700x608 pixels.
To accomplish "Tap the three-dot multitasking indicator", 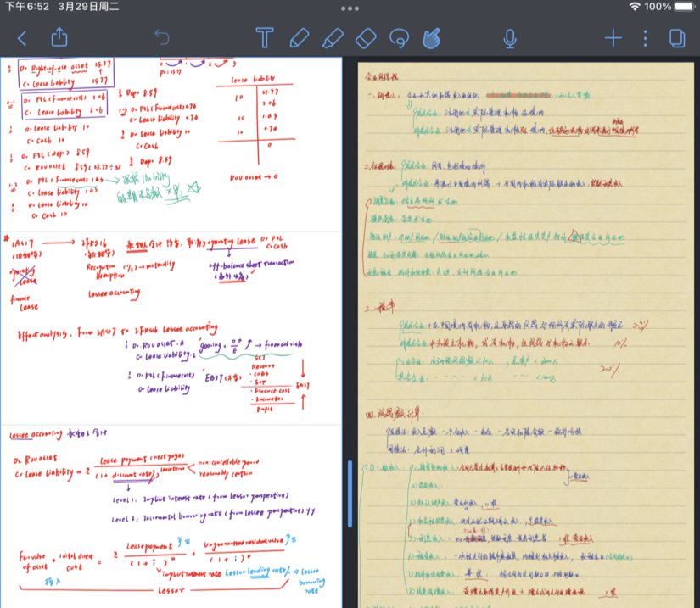I will pos(350,8).
